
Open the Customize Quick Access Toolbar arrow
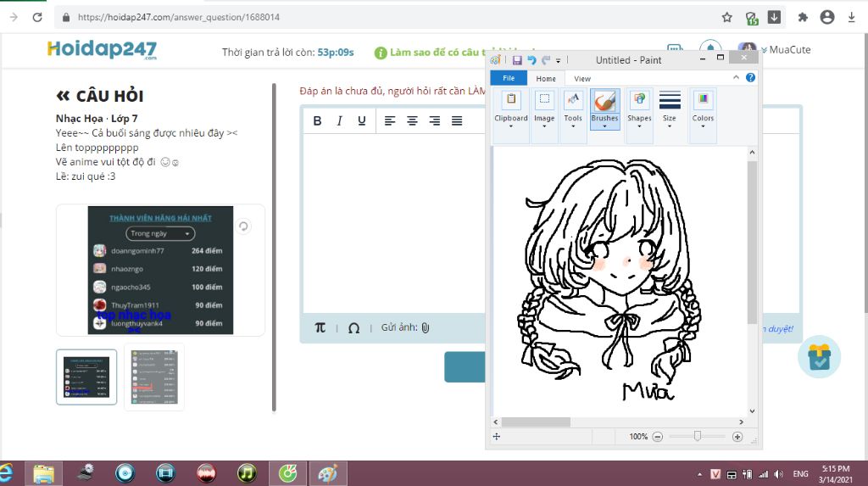[558, 60]
